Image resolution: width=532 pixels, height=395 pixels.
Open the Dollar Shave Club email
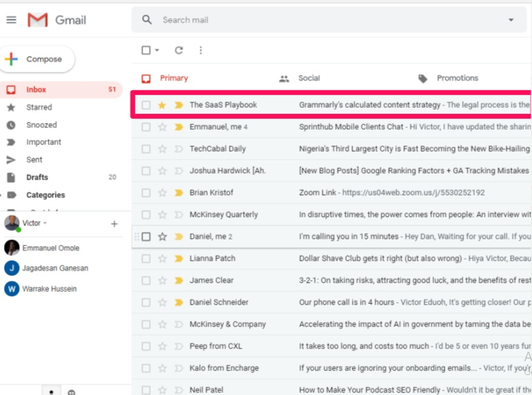point(331,259)
